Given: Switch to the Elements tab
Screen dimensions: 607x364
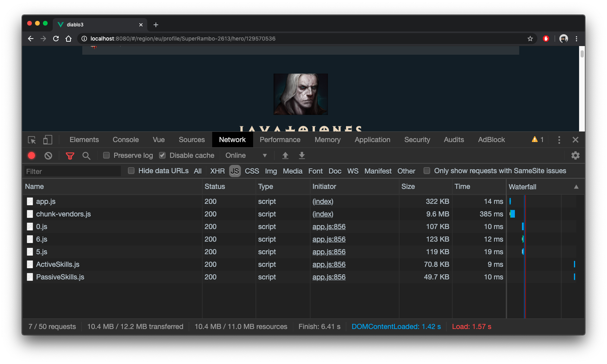Looking at the screenshot, I should (84, 140).
